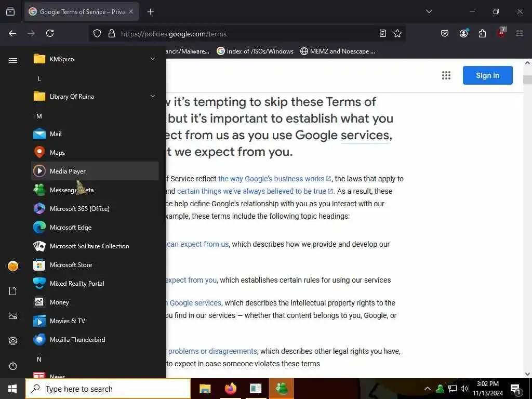
Task: Open the news reader taskbar app
Action: pyautogui.click(x=256, y=389)
